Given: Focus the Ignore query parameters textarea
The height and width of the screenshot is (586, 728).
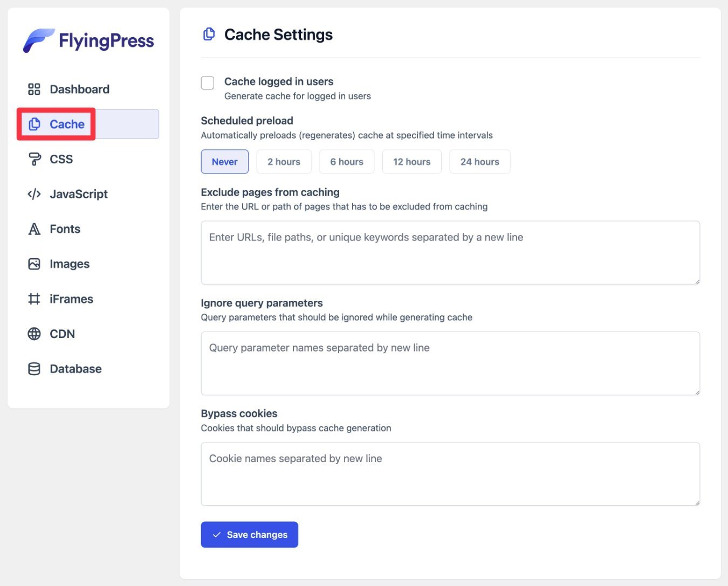Looking at the screenshot, I should (450, 363).
